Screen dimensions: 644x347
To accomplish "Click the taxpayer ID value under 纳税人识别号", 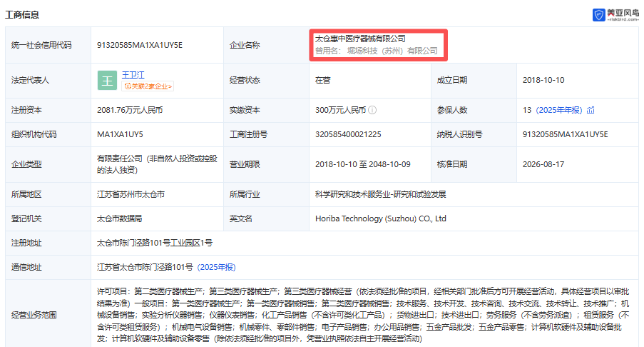I will point(565,134).
